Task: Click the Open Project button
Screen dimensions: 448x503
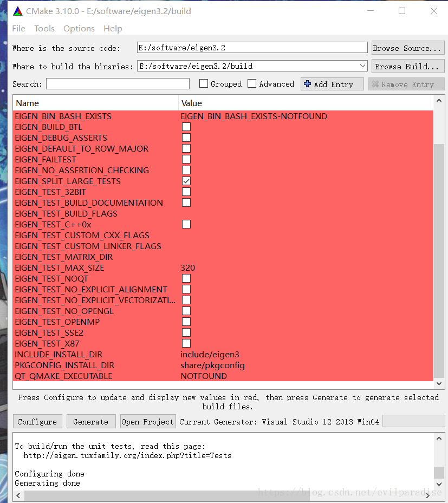Action: [148, 422]
